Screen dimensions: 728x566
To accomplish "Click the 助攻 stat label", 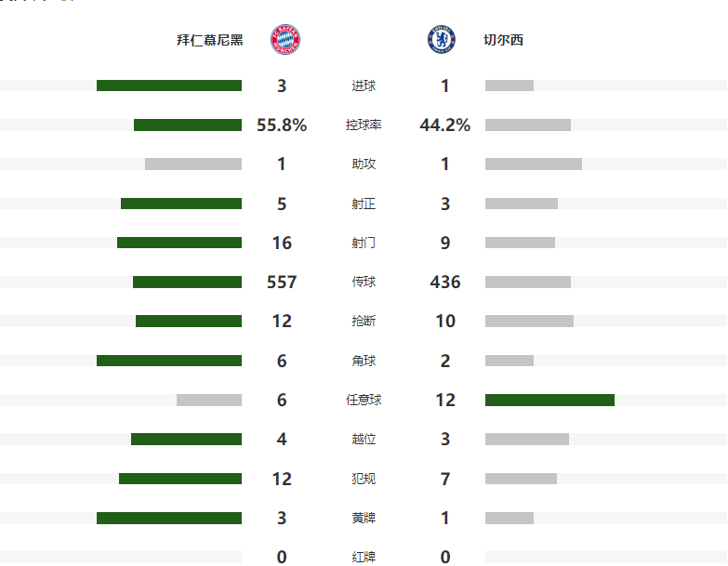I will (x=364, y=164).
